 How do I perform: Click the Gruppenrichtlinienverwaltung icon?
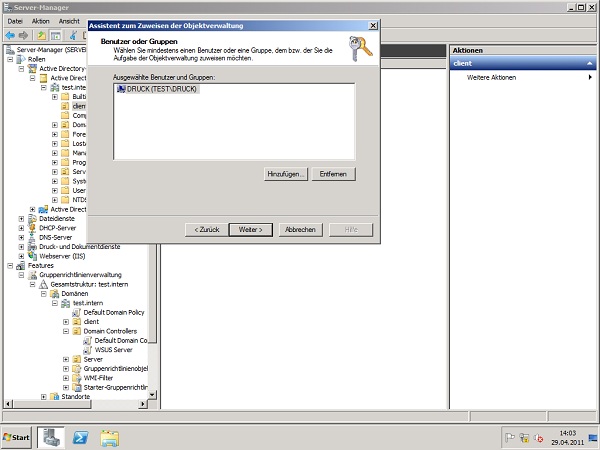pos(33,275)
